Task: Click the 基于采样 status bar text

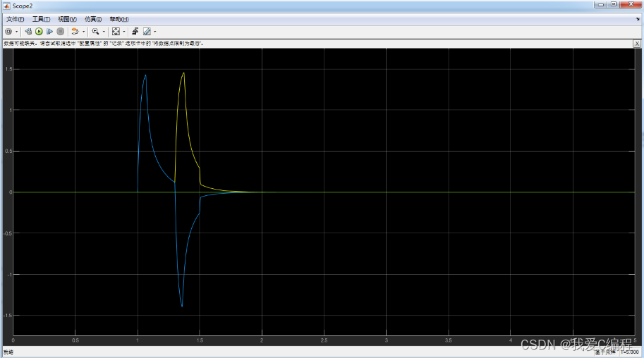Action: [x=605, y=352]
